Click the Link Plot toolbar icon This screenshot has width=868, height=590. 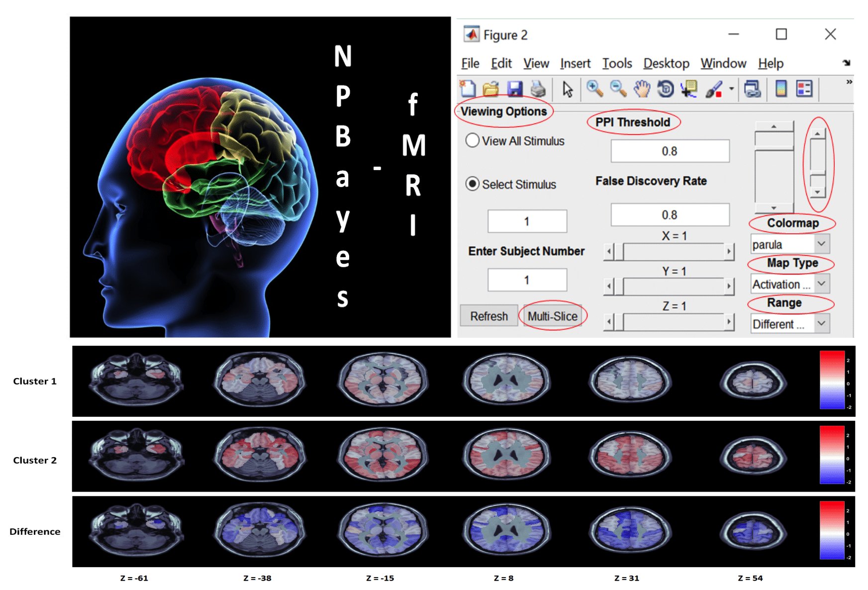(x=752, y=89)
